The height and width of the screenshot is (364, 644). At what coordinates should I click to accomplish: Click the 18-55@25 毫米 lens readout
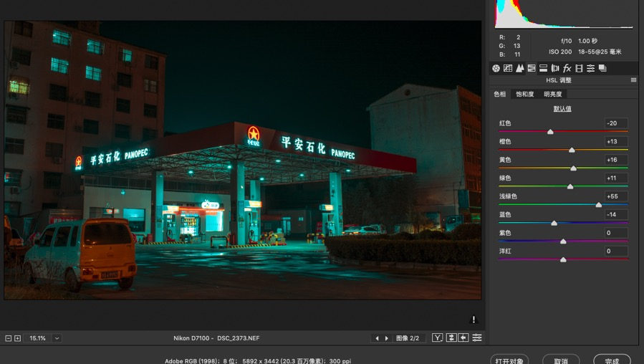600,52
